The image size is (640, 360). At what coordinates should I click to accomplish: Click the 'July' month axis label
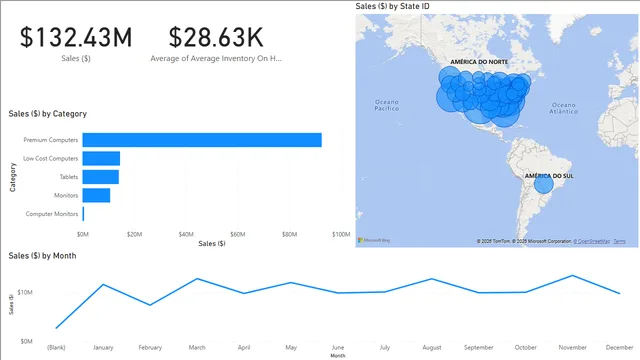tap(385, 347)
